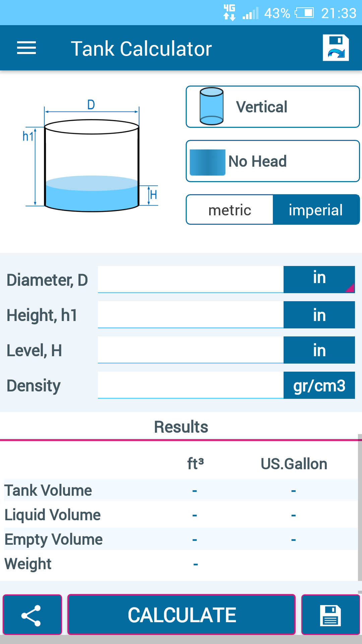
Task: Select imperial units
Action: tap(316, 210)
